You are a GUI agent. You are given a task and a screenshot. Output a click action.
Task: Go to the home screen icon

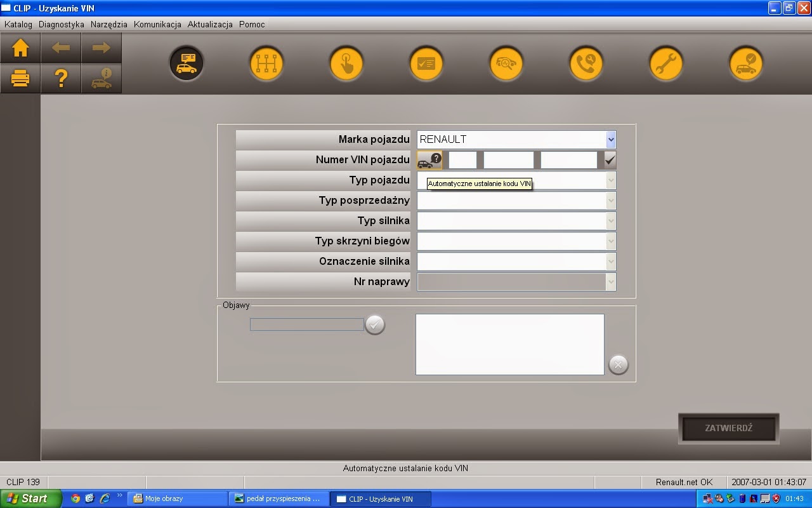pyautogui.click(x=20, y=48)
